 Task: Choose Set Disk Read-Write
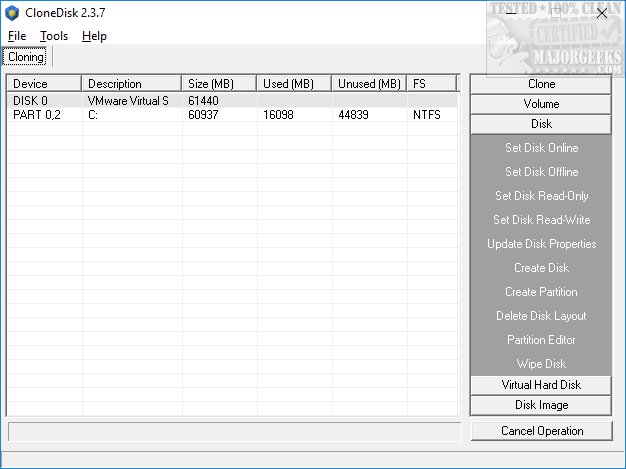click(541, 220)
